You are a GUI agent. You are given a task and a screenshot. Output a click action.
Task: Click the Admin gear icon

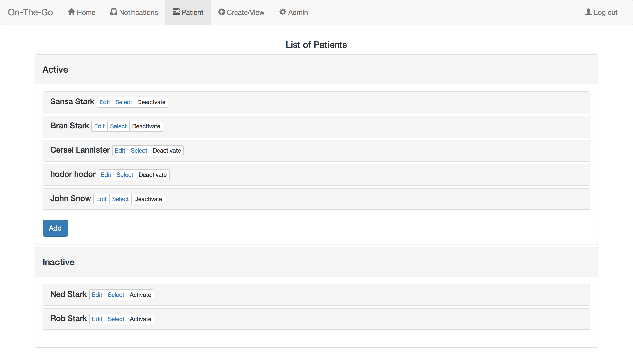pos(283,12)
